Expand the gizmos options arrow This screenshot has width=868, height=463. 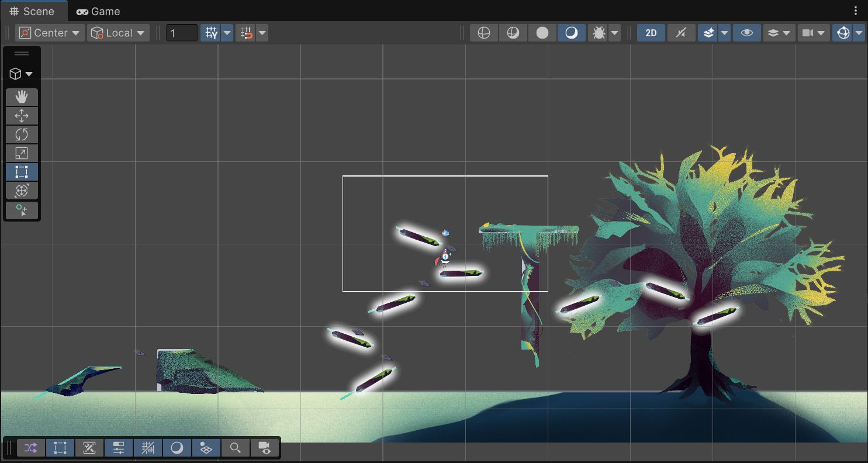coord(859,33)
